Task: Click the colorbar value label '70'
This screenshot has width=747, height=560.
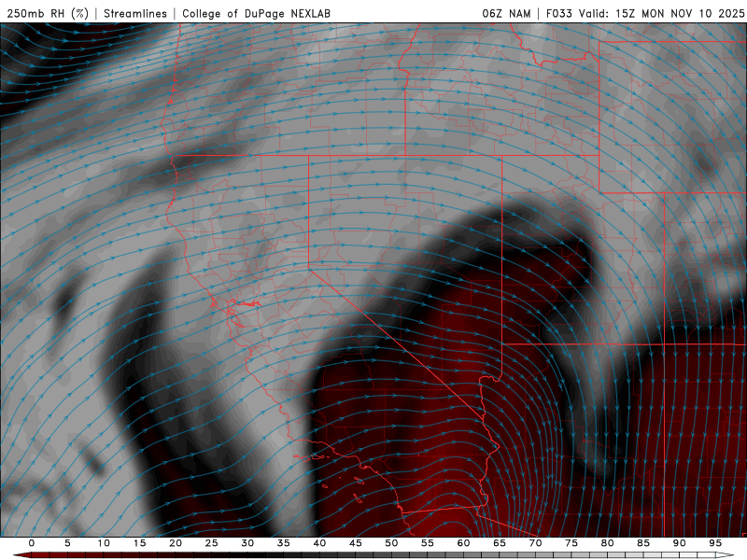Action: (x=535, y=543)
